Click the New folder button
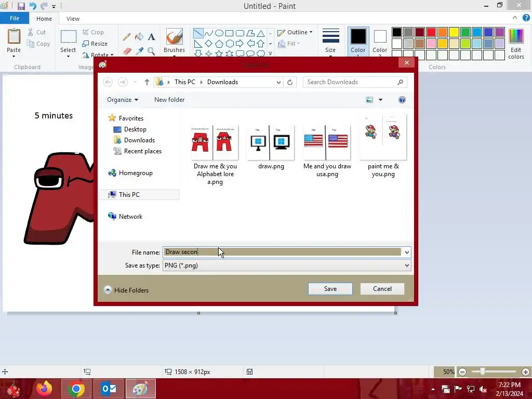Screen dimensions: 532x399 coord(169,100)
